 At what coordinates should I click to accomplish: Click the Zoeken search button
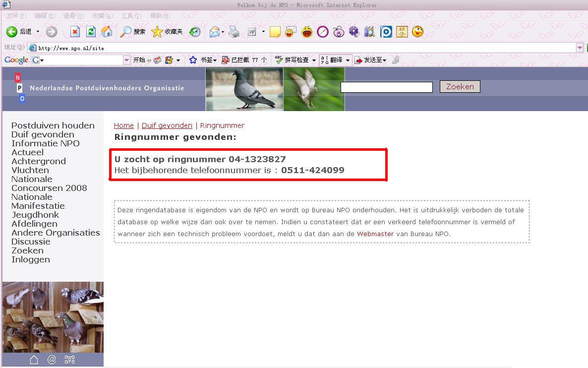pos(460,87)
